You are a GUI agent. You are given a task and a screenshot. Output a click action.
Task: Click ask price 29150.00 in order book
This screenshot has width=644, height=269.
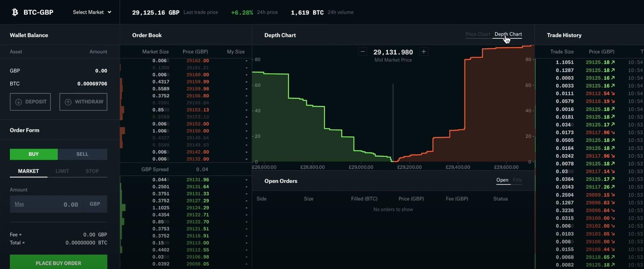click(x=198, y=131)
